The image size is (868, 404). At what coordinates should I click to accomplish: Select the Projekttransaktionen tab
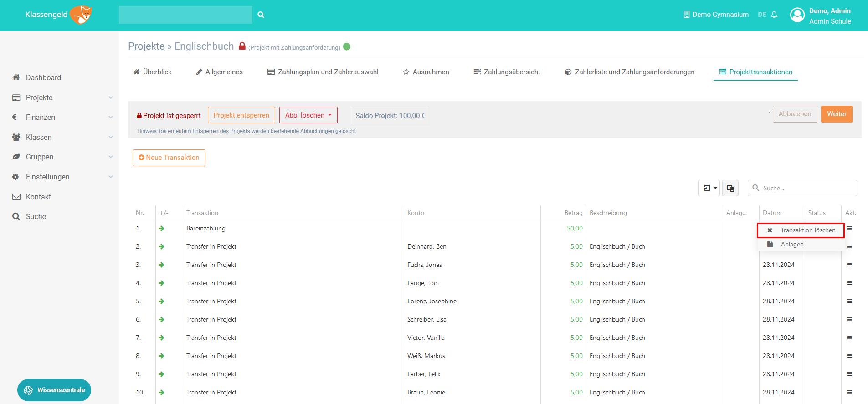pos(755,72)
